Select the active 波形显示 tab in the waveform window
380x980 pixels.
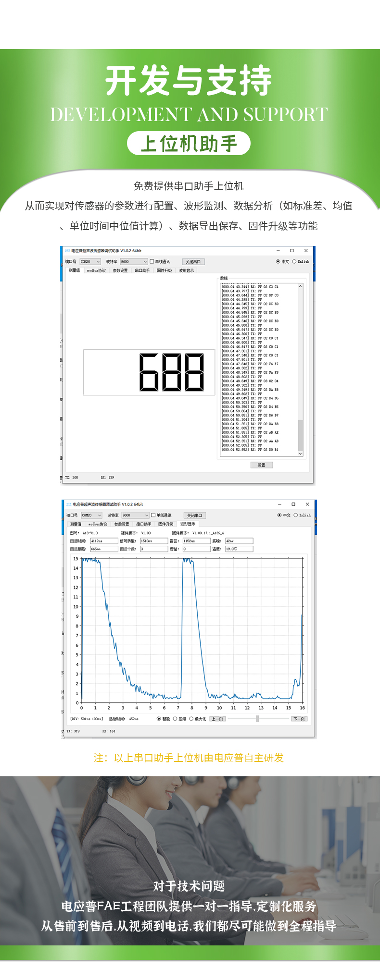(x=188, y=524)
